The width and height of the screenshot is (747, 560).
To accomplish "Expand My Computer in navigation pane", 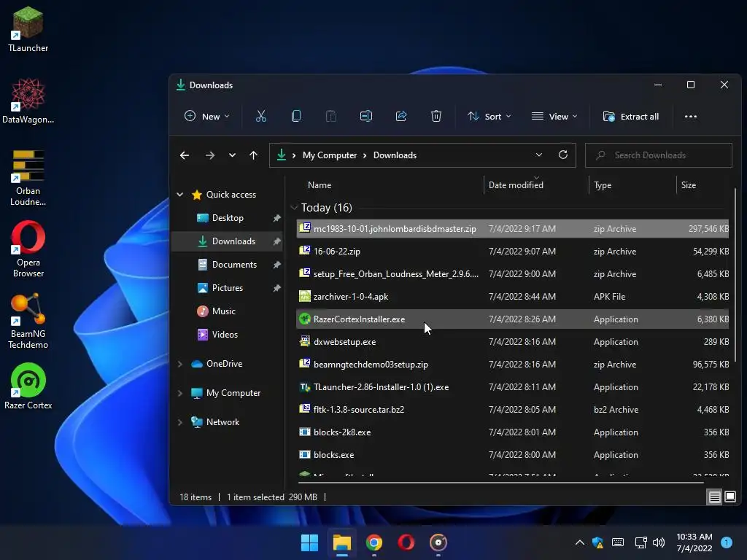I will tap(180, 393).
